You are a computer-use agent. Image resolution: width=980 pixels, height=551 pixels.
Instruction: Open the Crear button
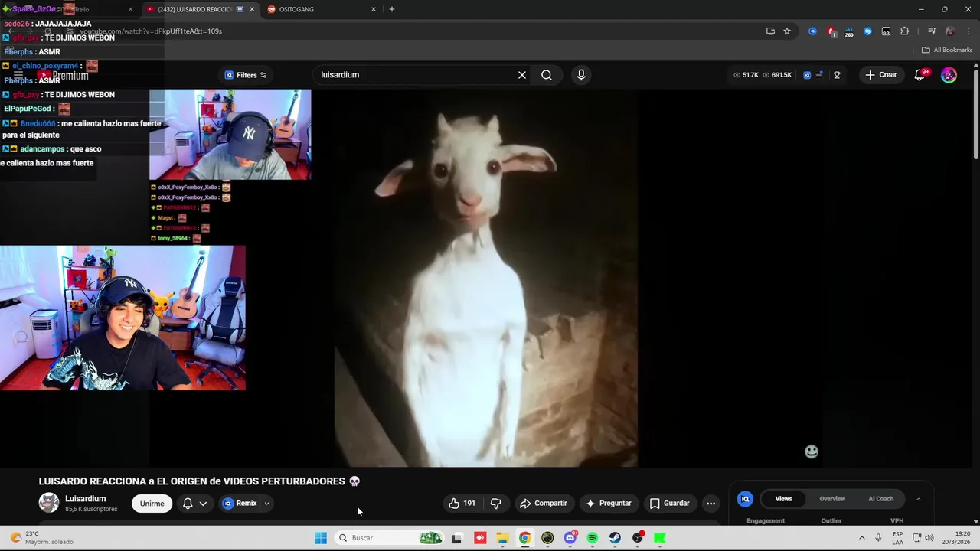[880, 75]
